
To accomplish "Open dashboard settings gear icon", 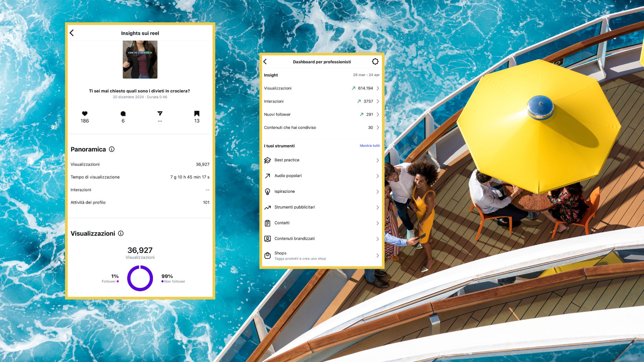I will (375, 61).
